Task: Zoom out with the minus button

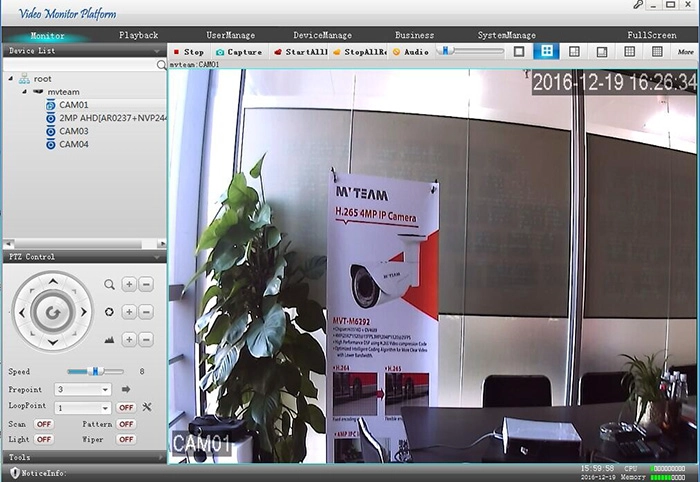Action: [x=146, y=284]
